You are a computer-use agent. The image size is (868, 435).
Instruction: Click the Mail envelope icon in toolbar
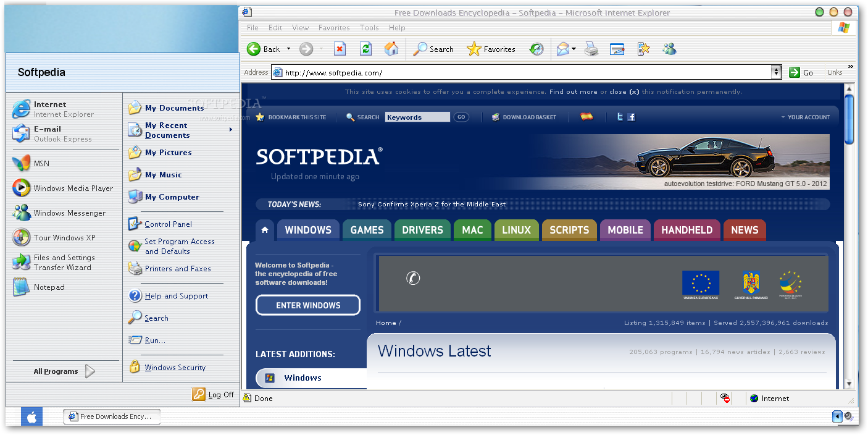pos(562,49)
